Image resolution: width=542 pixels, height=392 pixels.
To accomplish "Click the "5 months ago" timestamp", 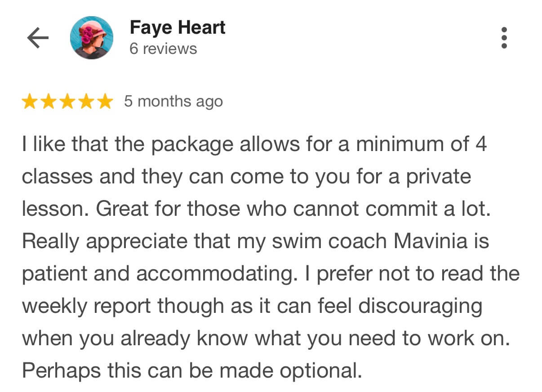I will 173,102.
